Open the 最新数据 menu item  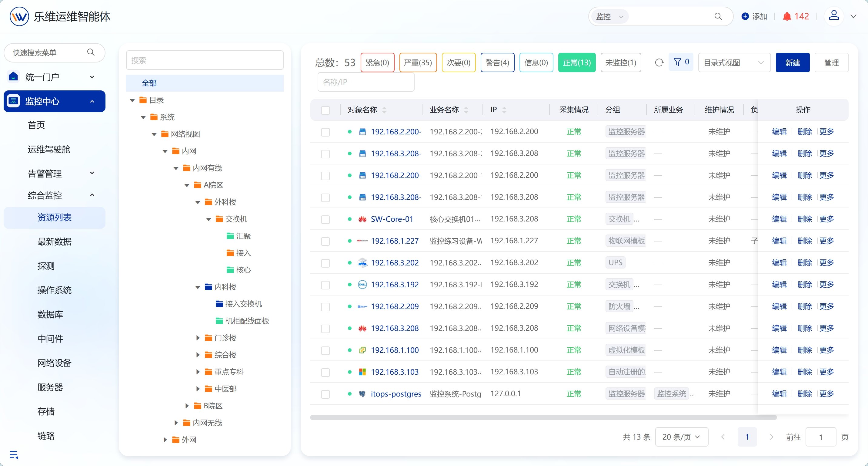54,242
